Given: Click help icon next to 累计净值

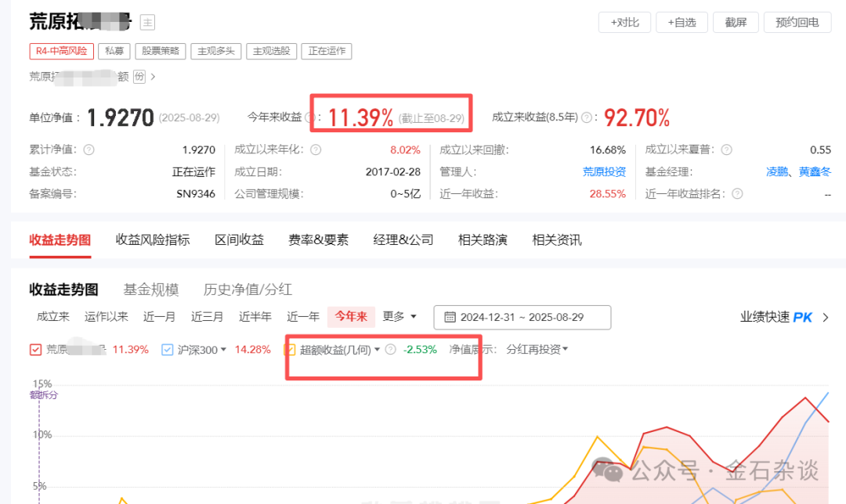Looking at the screenshot, I should point(89,149).
